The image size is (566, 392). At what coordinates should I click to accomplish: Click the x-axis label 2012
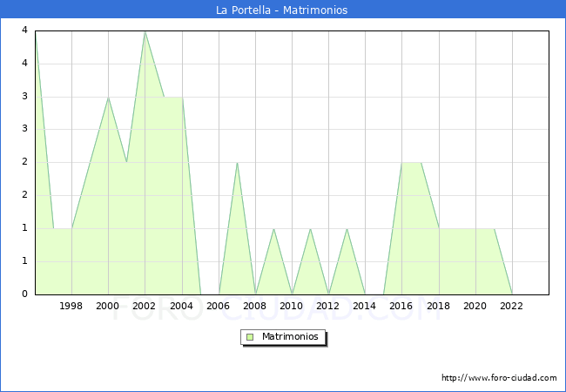pyautogui.click(x=327, y=306)
